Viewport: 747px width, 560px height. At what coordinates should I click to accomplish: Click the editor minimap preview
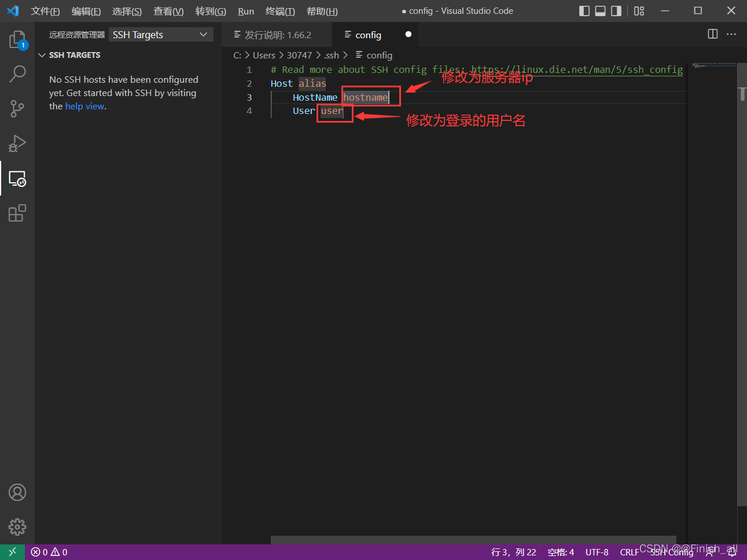[x=713, y=65]
